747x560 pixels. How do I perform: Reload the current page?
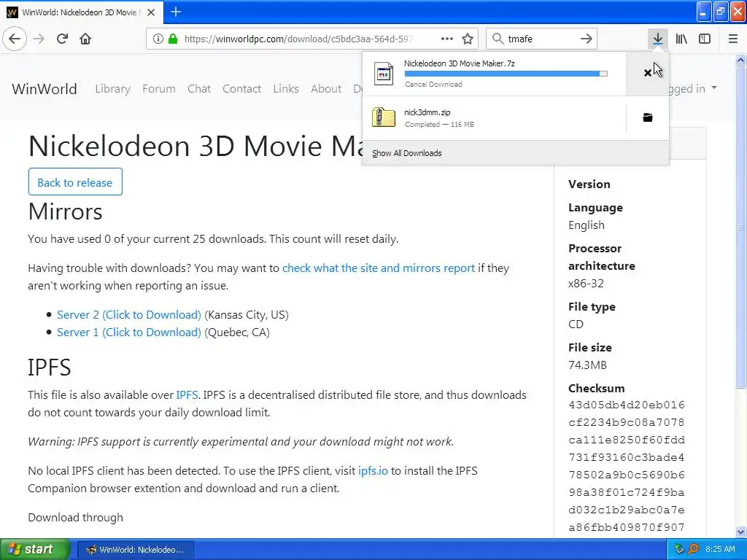62,39
